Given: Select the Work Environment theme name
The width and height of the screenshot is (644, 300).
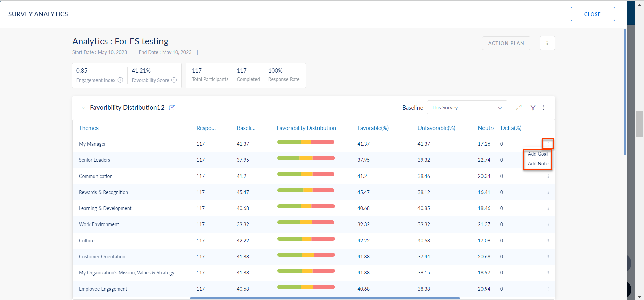Looking at the screenshot, I should [99, 224].
